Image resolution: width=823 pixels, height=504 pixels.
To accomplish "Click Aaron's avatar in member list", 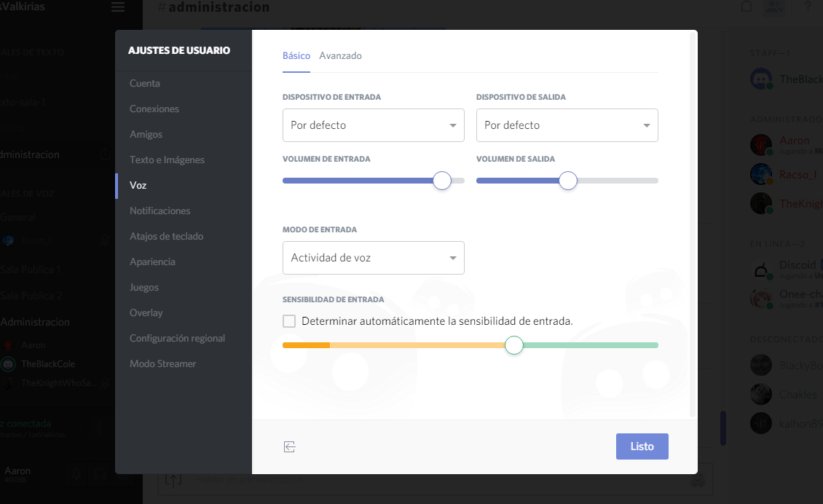I will tap(761, 145).
